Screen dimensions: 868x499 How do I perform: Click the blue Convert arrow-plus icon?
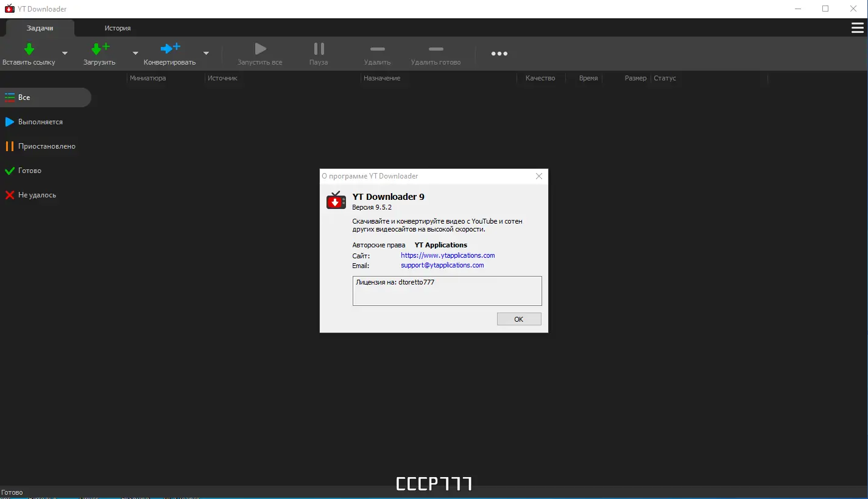pos(170,49)
